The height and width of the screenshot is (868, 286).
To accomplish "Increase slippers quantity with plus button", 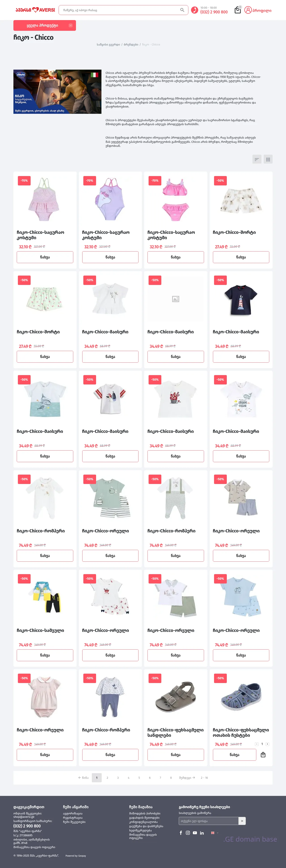I will point(267,744).
